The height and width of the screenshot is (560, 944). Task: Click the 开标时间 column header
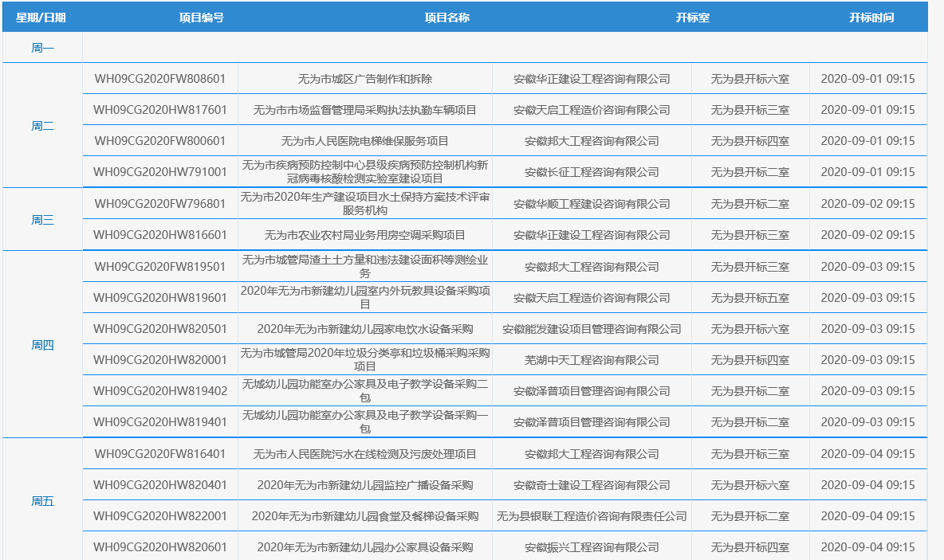[x=871, y=18]
